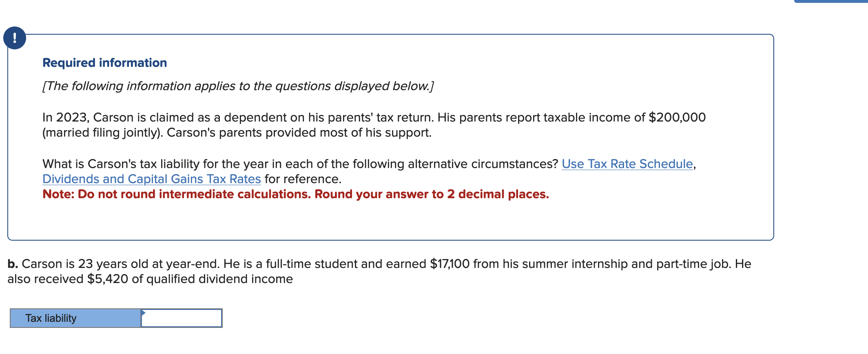Viewport: 868px width, 354px height.
Task: Click the Required information heading
Action: 105,63
